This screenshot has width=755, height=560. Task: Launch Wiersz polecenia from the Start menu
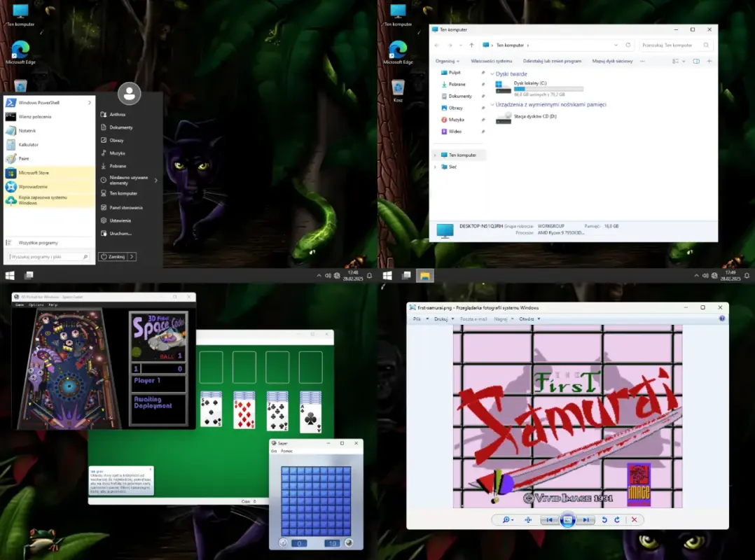[x=48, y=116]
